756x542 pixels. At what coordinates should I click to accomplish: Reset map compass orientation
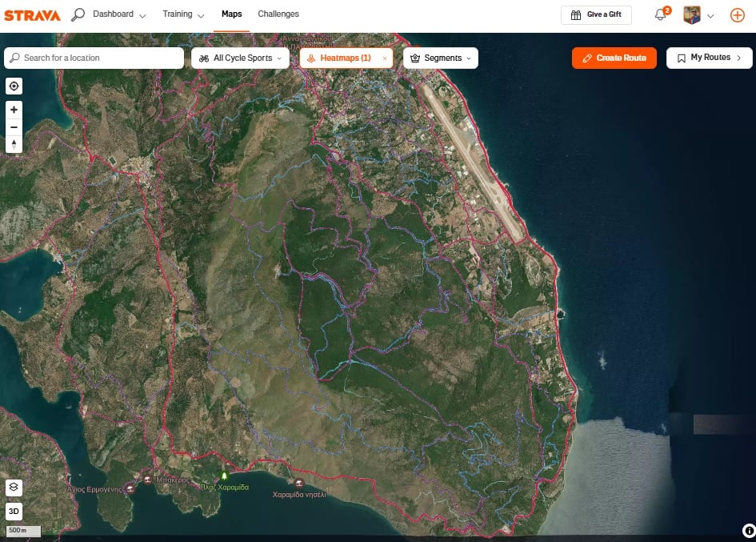(14, 145)
